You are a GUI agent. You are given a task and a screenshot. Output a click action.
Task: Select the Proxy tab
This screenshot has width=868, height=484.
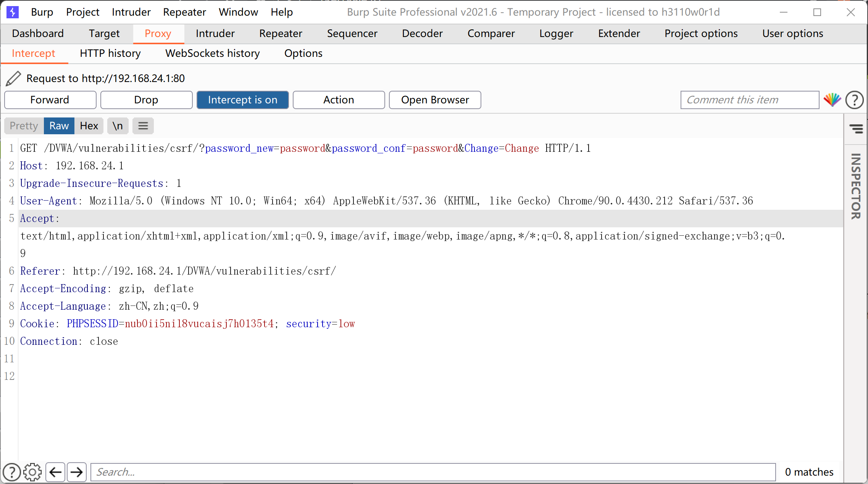[x=158, y=34]
